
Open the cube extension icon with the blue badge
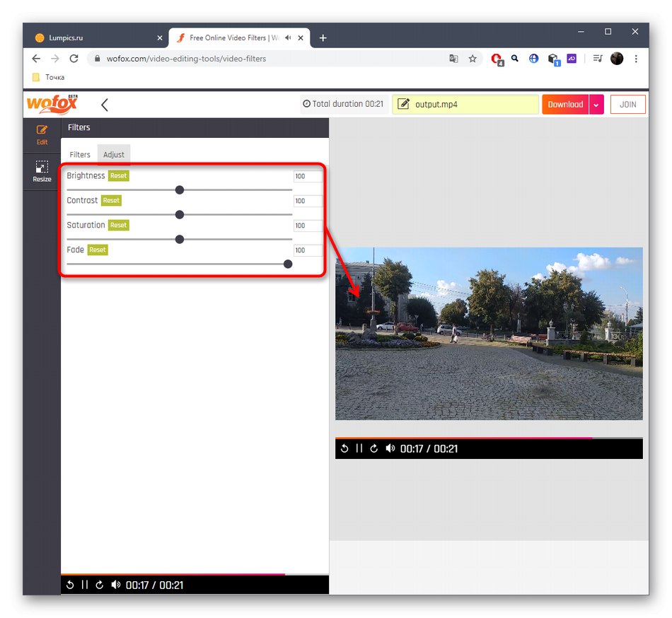[554, 59]
